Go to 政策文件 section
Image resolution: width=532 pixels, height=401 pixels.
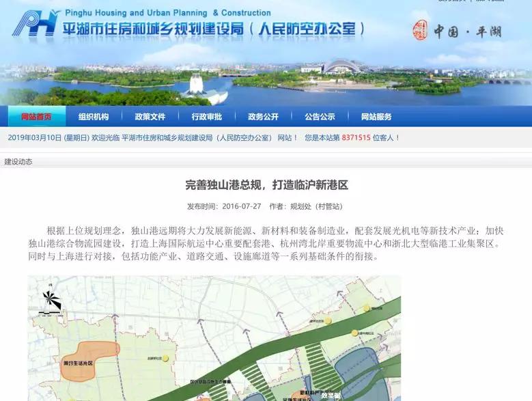pyautogui.click(x=150, y=117)
